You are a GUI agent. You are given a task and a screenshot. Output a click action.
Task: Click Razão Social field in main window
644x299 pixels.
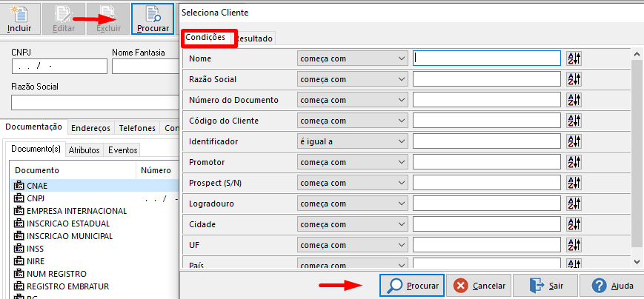(x=96, y=103)
